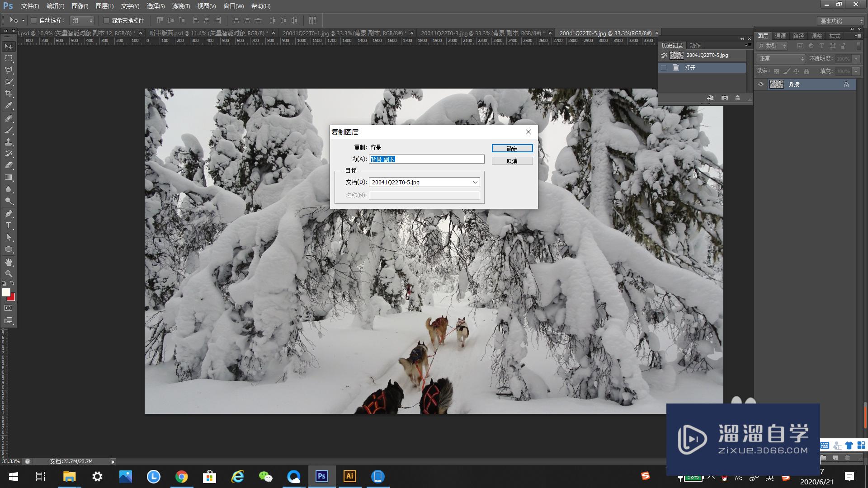Open the 基本功能 workspace dropdown
868x488 pixels.
pyautogui.click(x=841, y=21)
